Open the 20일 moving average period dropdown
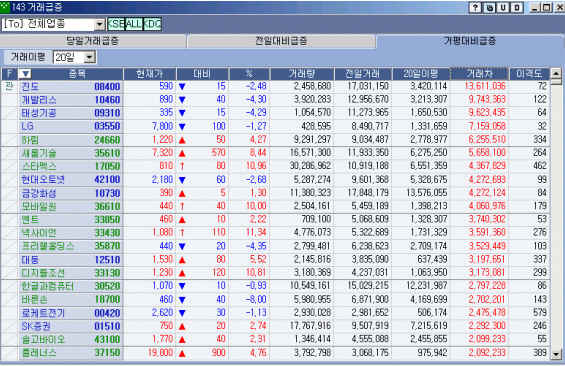Viewport: 565px width, 366px height. (89, 57)
